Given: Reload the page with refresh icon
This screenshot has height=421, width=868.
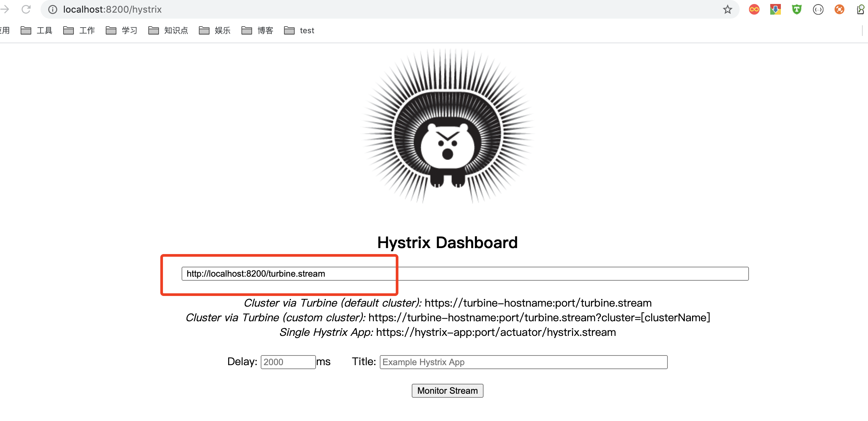Looking at the screenshot, I should (x=26, y=9).
